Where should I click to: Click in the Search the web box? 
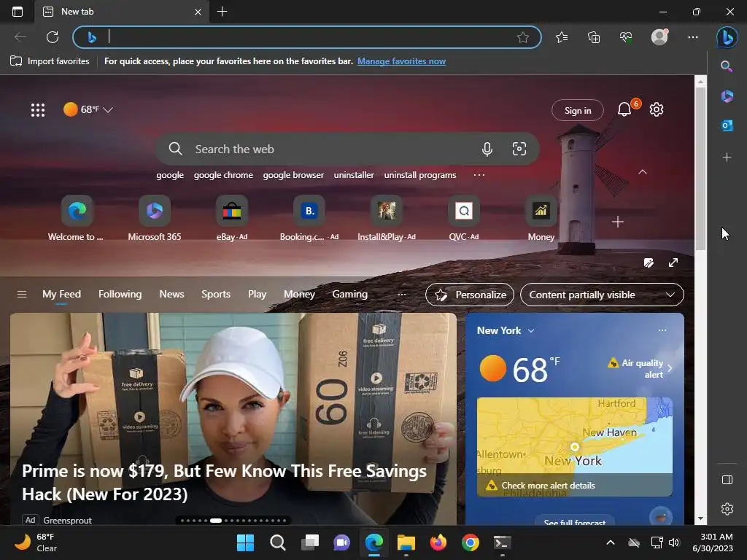[348, 149]
